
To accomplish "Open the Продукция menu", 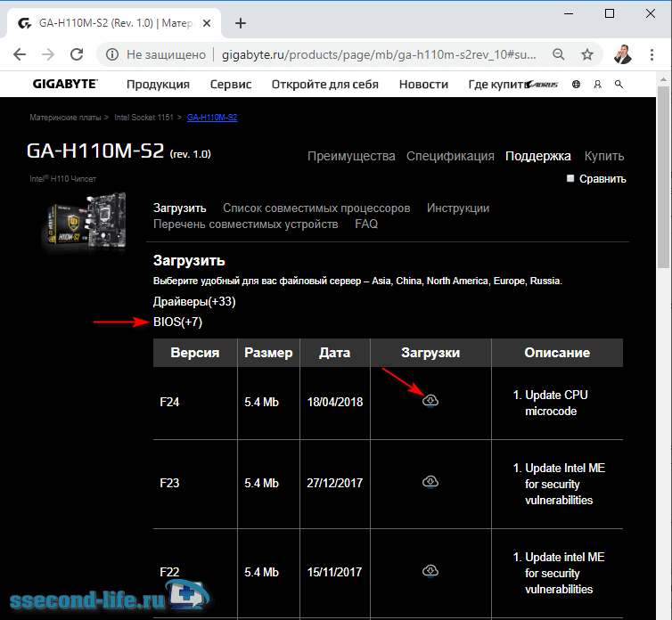I will point(158,85).
